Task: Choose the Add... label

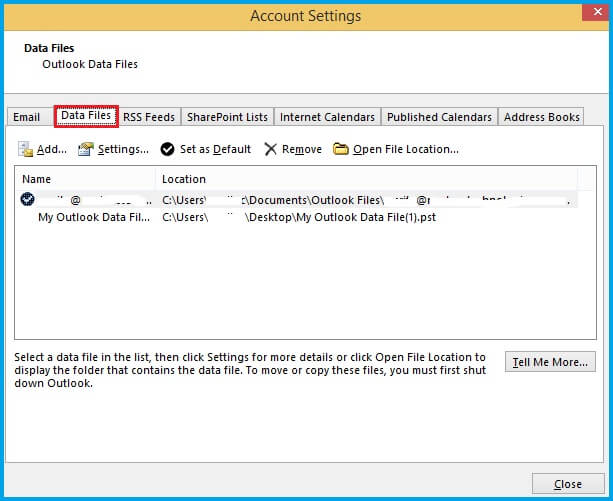Action: pos(52,149)
